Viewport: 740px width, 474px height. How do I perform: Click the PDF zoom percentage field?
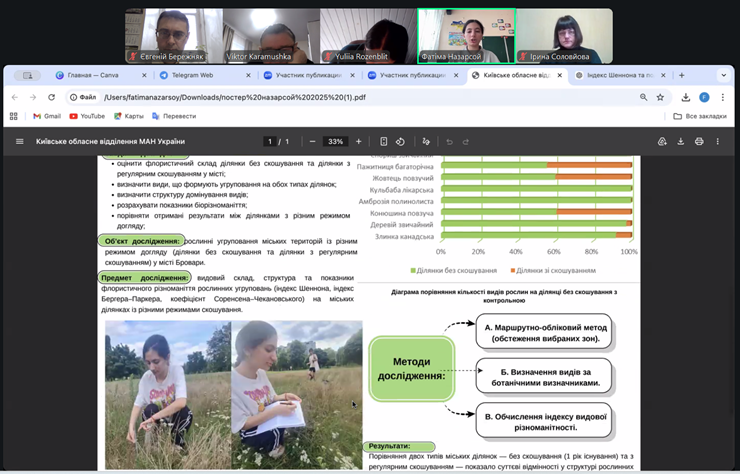point(336,141)
